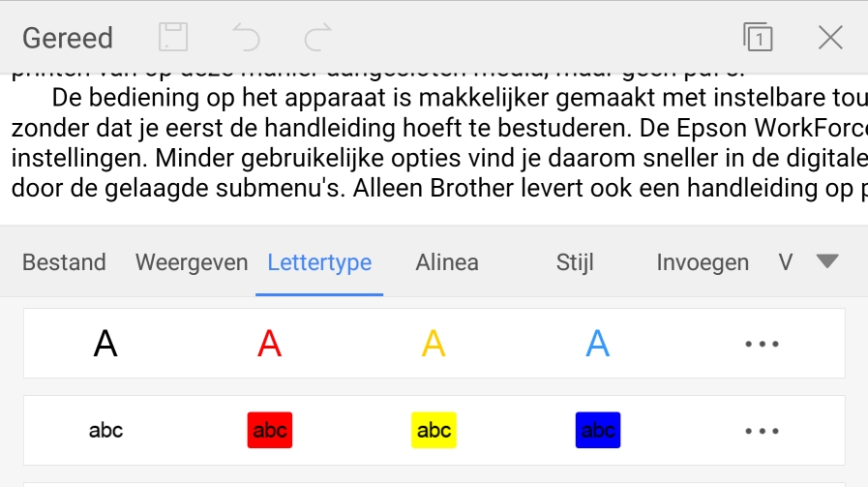The height and width of the screenshot is (487, 868).
Task: Select the Lettertype tab
Action: (x=319, y=262)
